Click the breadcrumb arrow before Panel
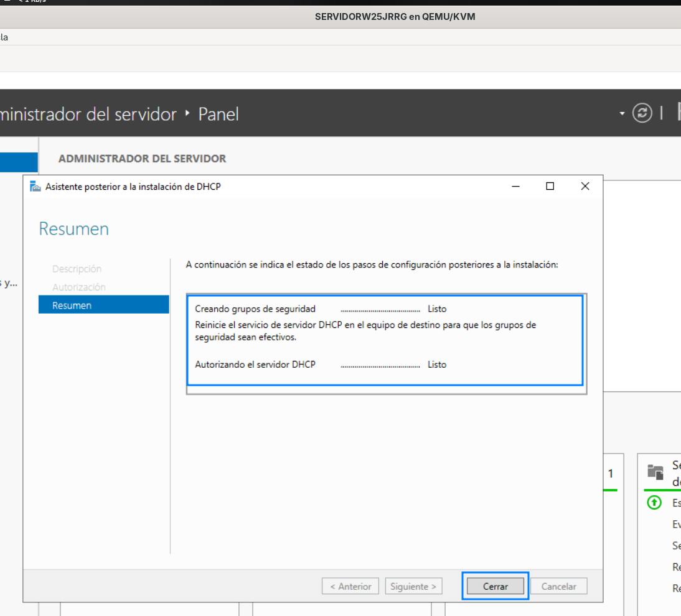Viewport: 681px width, 616px height. [187, 113]
